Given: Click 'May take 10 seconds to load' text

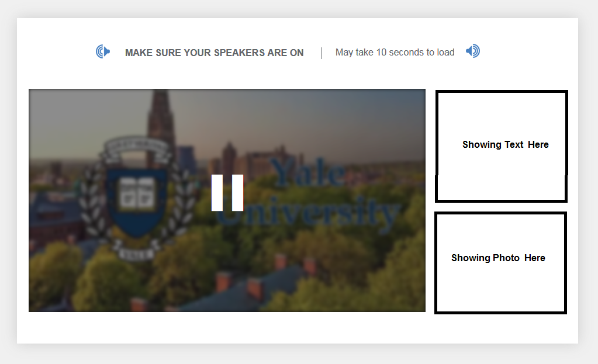Looking at the screenshot, I should coord(395,52).
